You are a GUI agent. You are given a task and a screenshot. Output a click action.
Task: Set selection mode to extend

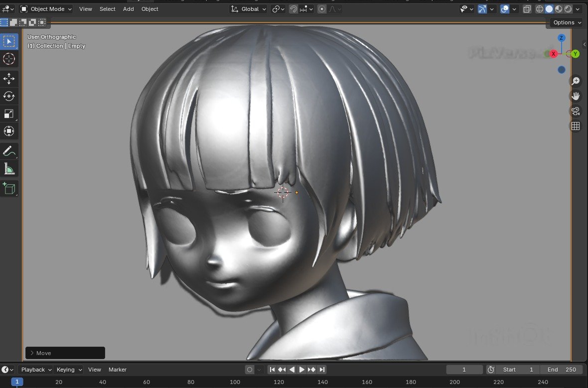coord(13,22)
